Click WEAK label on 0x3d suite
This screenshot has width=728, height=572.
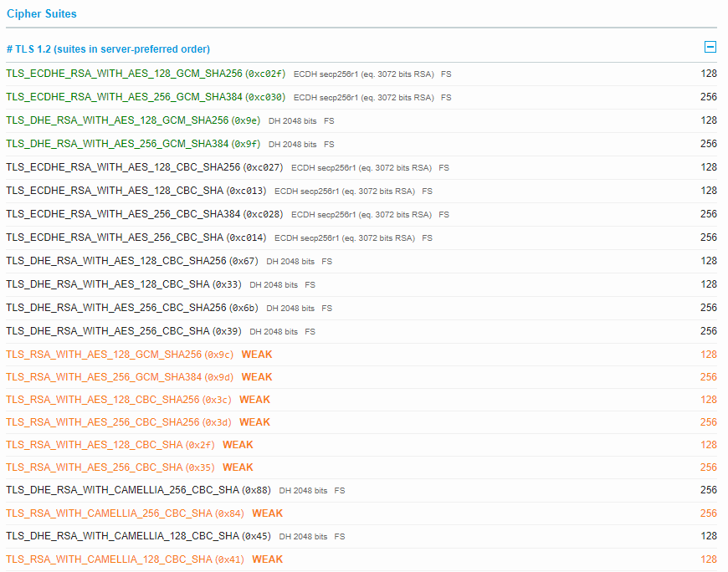pyautogui.click(x=255, y=422)
